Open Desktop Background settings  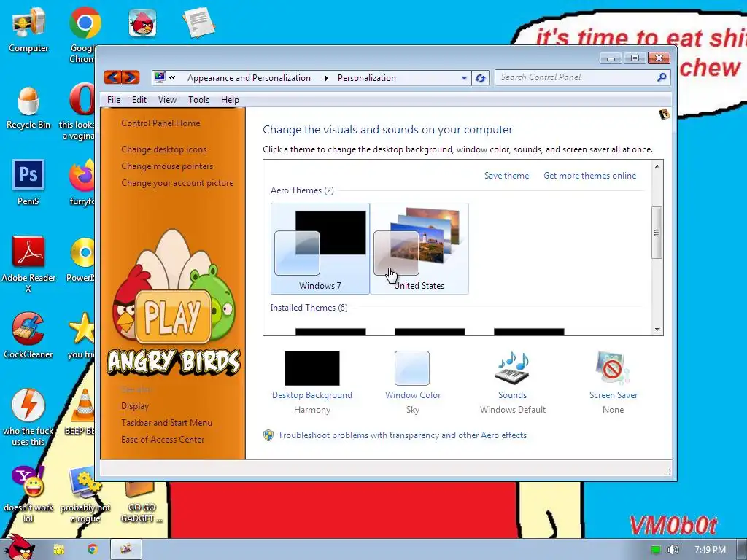pos(312,368)
